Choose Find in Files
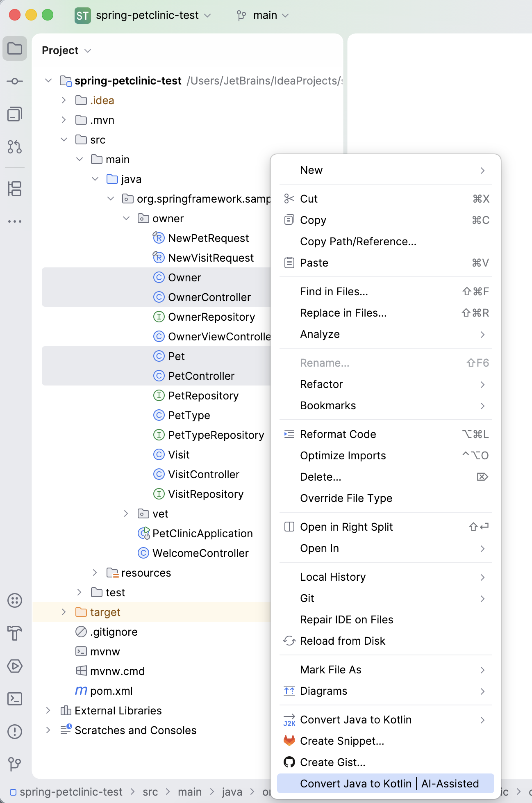The image size is (532, 803). point(386,291)
